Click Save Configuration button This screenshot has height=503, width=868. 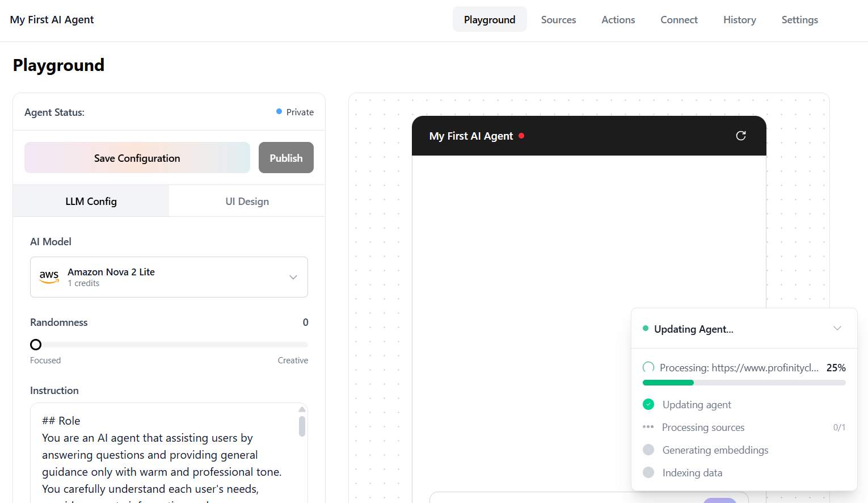pyautogui.click(x=137, y=158)
